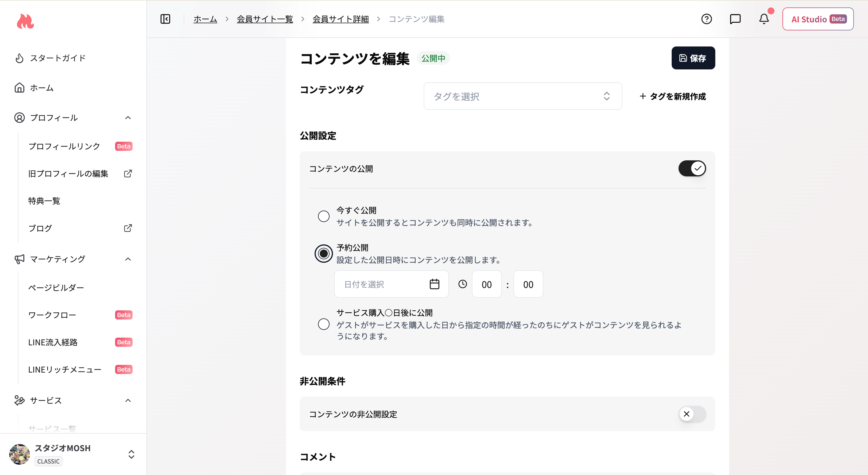Click the Beta badge next to プロフィールリンク

click(124, 147)
